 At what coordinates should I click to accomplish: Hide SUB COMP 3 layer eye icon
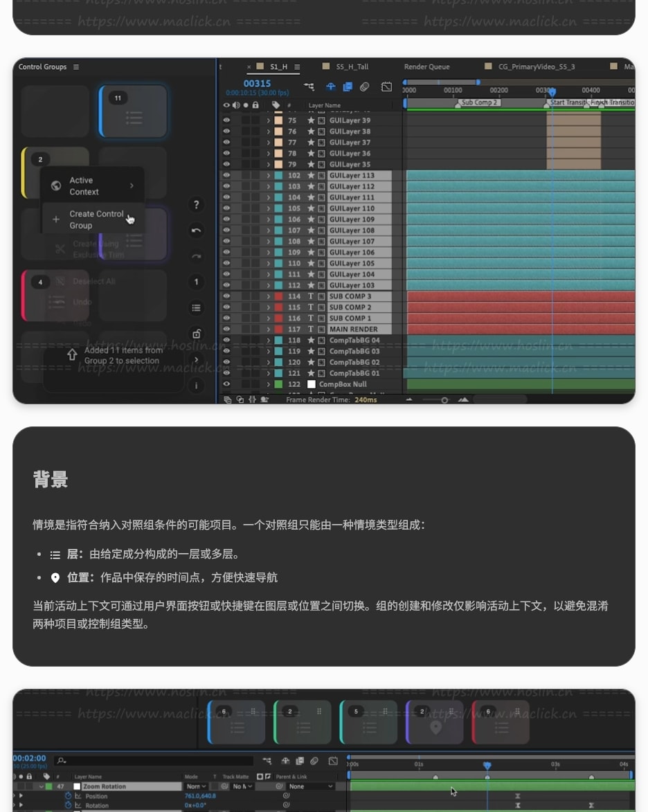coord(226,296)
